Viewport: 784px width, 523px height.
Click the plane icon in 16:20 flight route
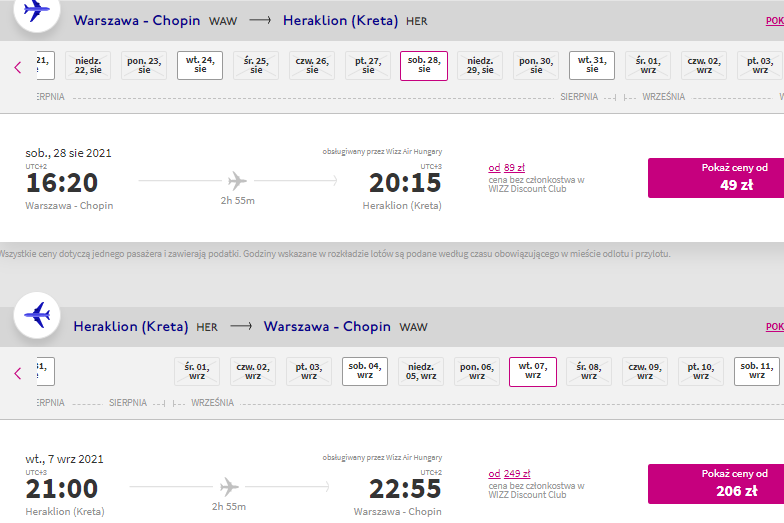(x=238, y=181)
